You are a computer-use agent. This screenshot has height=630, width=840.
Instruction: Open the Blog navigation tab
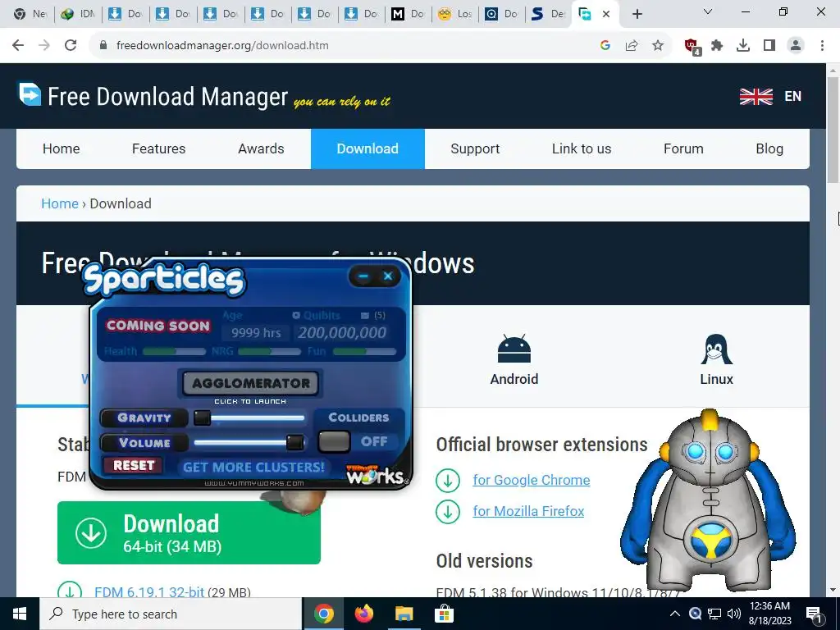pos(769,148)
